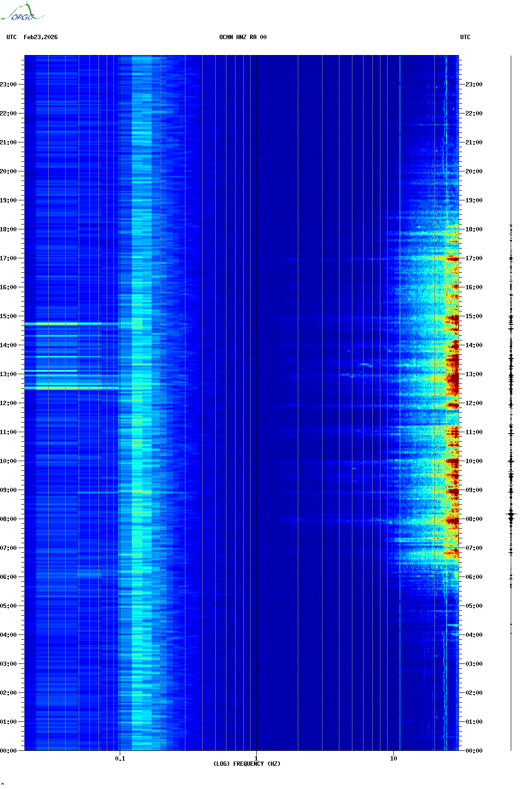This screenshot has height=789, width=532.
Task: Click the 09:00 label on the right time axis
Action: (x=474, y=490)
